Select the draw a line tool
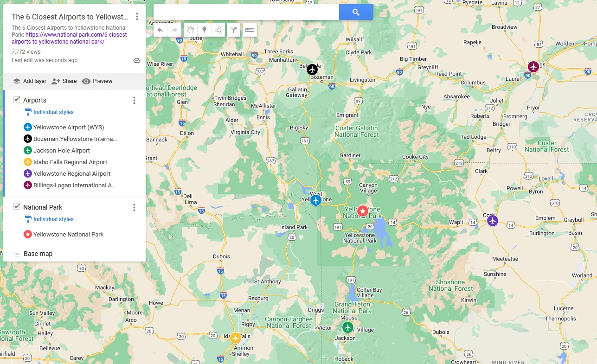The image size is (597, 364). (218, 30)
